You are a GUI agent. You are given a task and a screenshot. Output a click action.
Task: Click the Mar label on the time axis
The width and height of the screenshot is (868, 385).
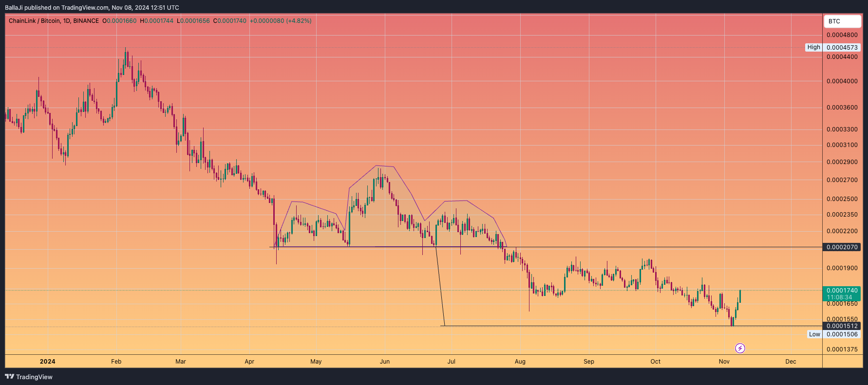tap(181, 361)
